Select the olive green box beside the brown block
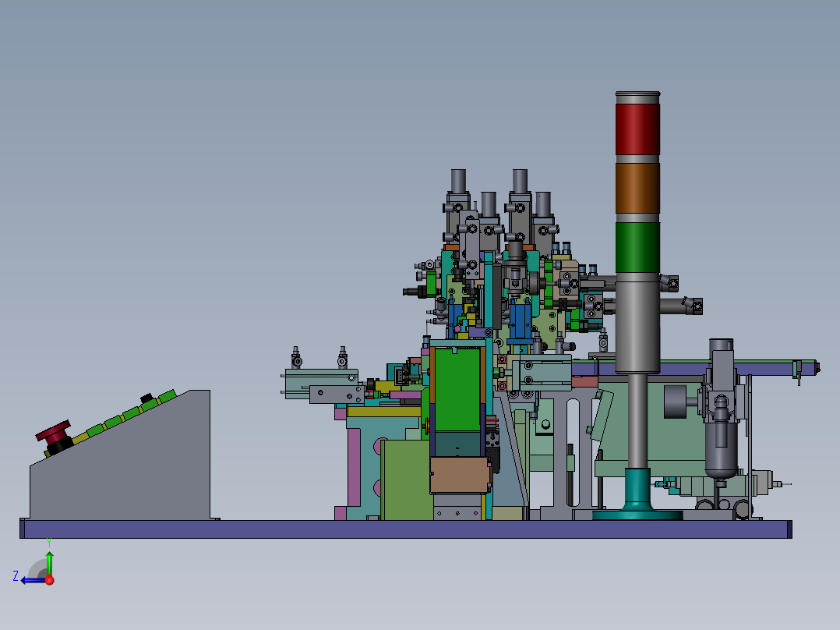The image size is (840, 630). click(x=405, y=480)
